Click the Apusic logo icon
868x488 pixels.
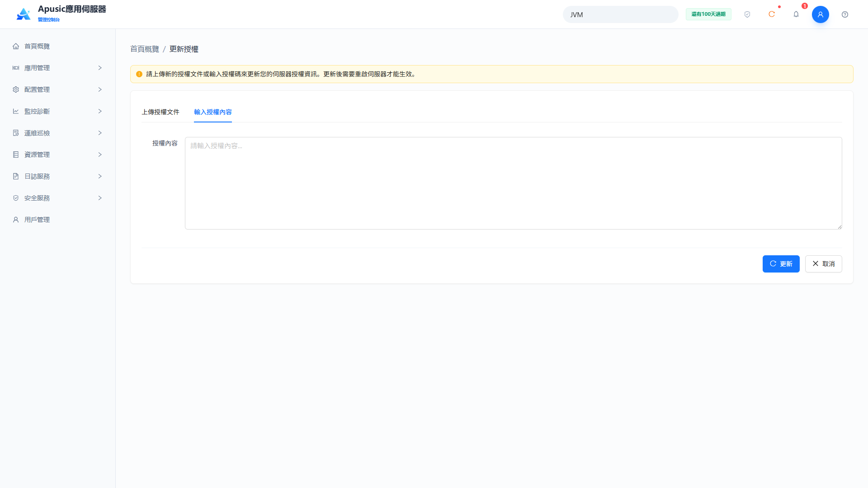click(24, 14)
